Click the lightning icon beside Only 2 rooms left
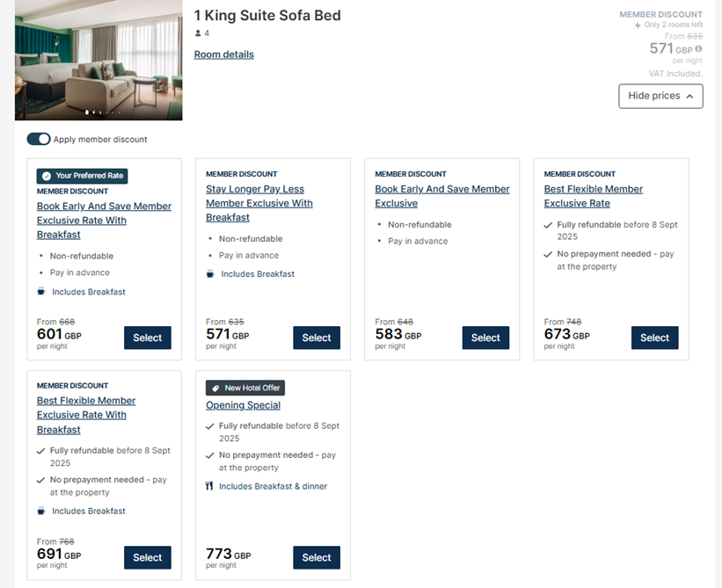This screenshot has height=588, width=722. pyautogui.click(x=638, y=25)
